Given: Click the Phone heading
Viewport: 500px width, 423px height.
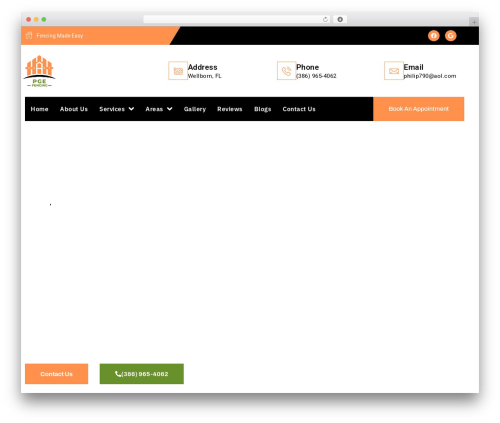Looking at the screenshot, I should point(308,67).
